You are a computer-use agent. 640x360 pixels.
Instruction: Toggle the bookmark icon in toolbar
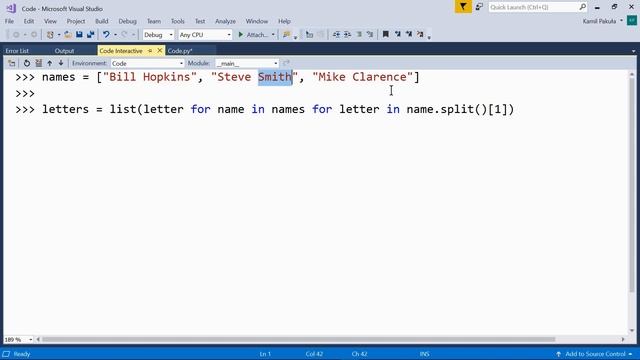tap(385, 34)
